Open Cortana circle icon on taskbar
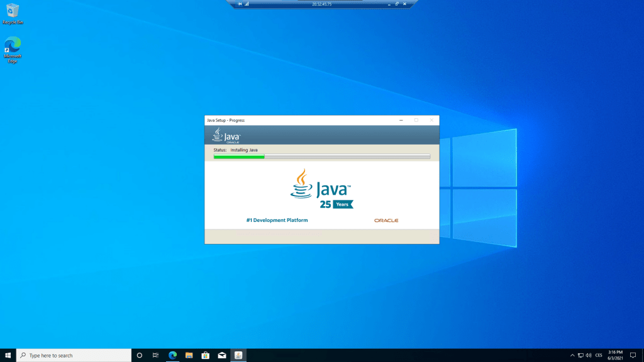 pos(139,355)
